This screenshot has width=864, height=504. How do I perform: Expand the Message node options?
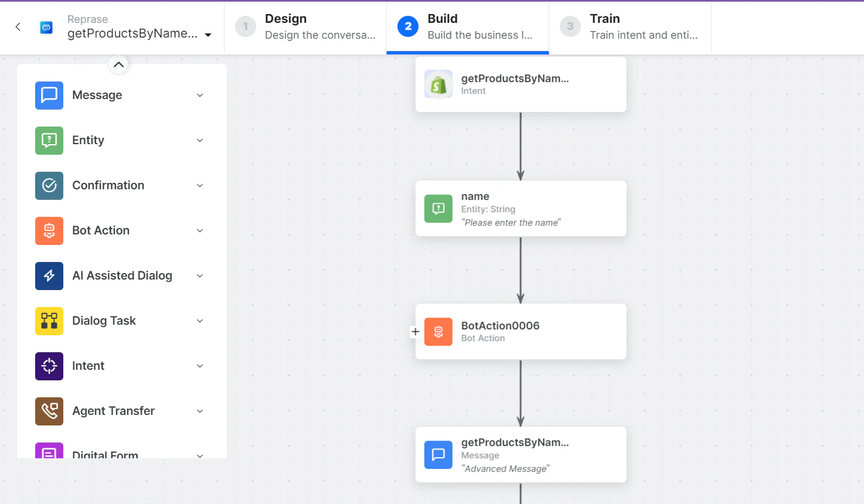pyautogui.click(x=200, y=95)
